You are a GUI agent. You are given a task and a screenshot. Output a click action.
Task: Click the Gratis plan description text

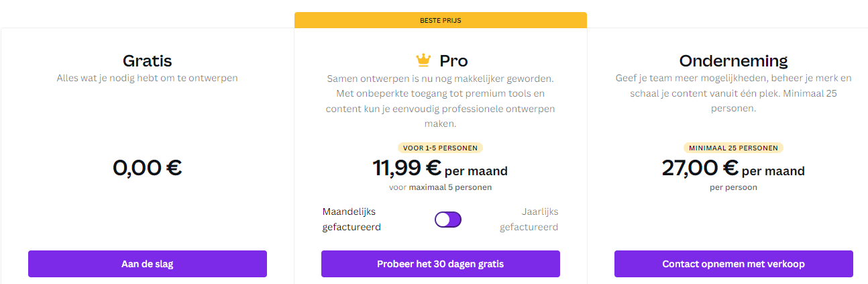coord(148,78)
